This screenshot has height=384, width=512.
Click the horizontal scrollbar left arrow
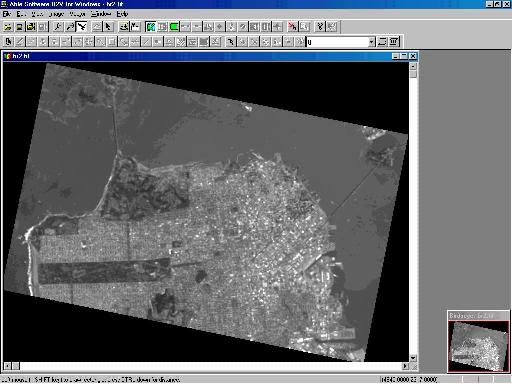[8, 366]
